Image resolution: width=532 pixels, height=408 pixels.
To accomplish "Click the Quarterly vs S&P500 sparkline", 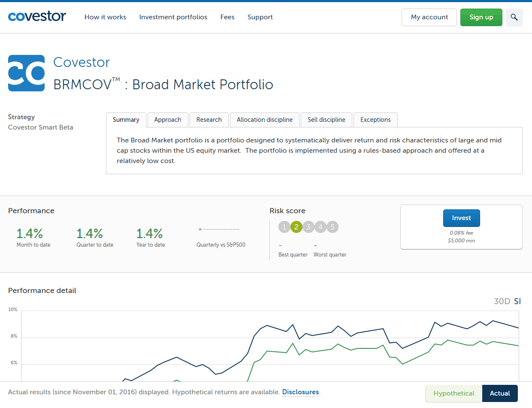I will pyautogui.click(x=219, y=230).
